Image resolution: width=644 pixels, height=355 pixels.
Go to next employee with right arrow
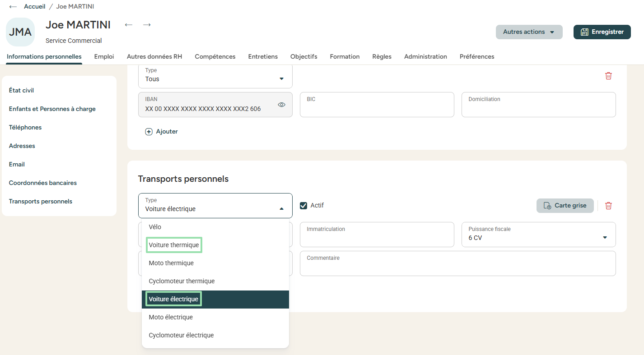click(147, 25)
